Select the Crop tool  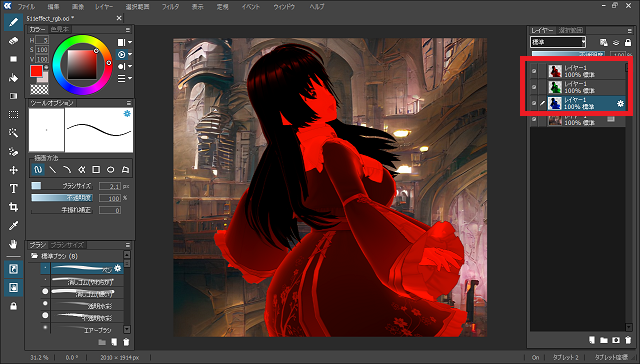[13, 207]
